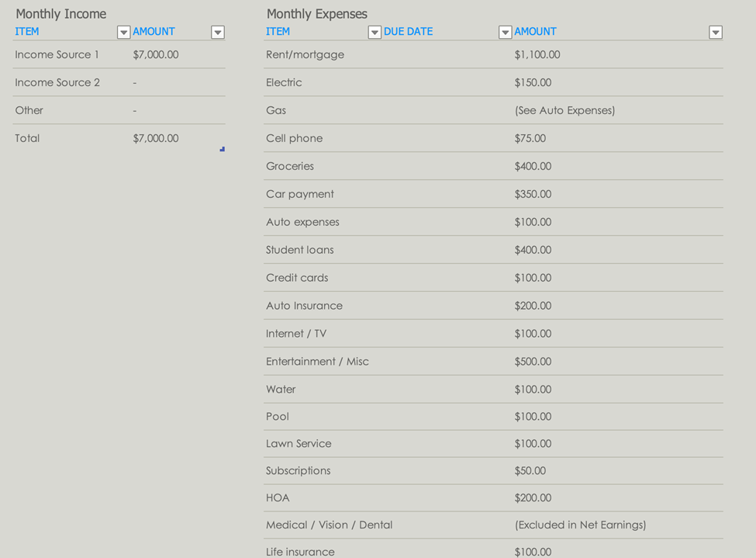Click the Entertainment / Misc amount cell
This screenshot has width=756, height=558.
coord(533,362)
